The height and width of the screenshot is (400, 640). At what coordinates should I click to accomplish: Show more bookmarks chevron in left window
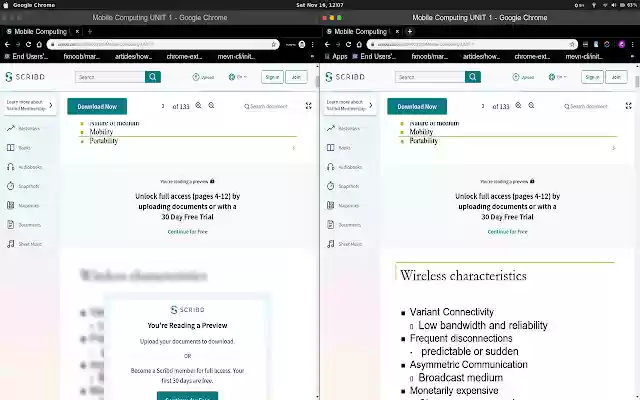(313, 56)
